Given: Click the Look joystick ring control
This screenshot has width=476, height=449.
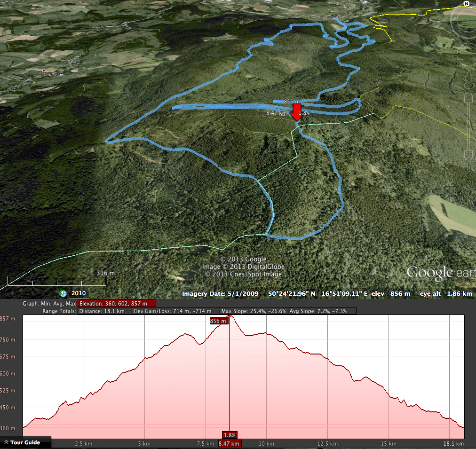Looking at the screenshot, I should pos(467,21).
